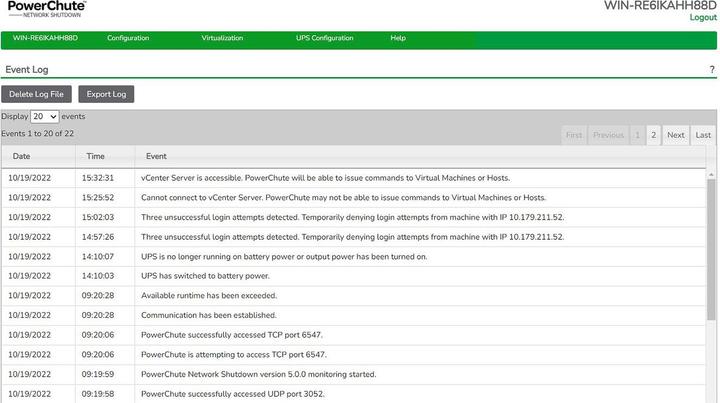This screenshot has height=403, width=720.
Task: Select the 'vCenter Server is accessible' event
Action: 354,178
